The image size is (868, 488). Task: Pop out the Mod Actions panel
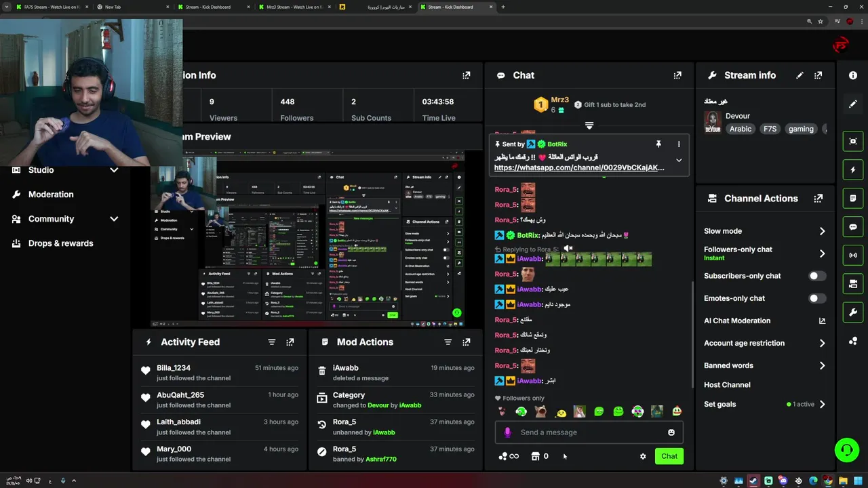467,342
